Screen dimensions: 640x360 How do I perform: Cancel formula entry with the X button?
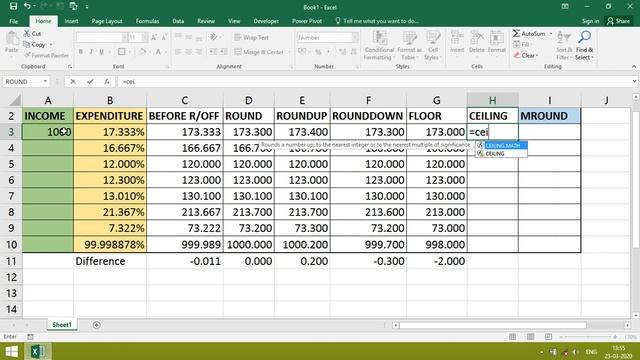pyautogui.click(x=73, y=82)
